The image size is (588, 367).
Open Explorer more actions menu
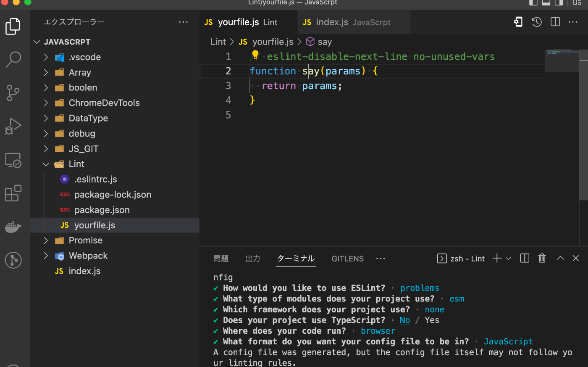184,22
